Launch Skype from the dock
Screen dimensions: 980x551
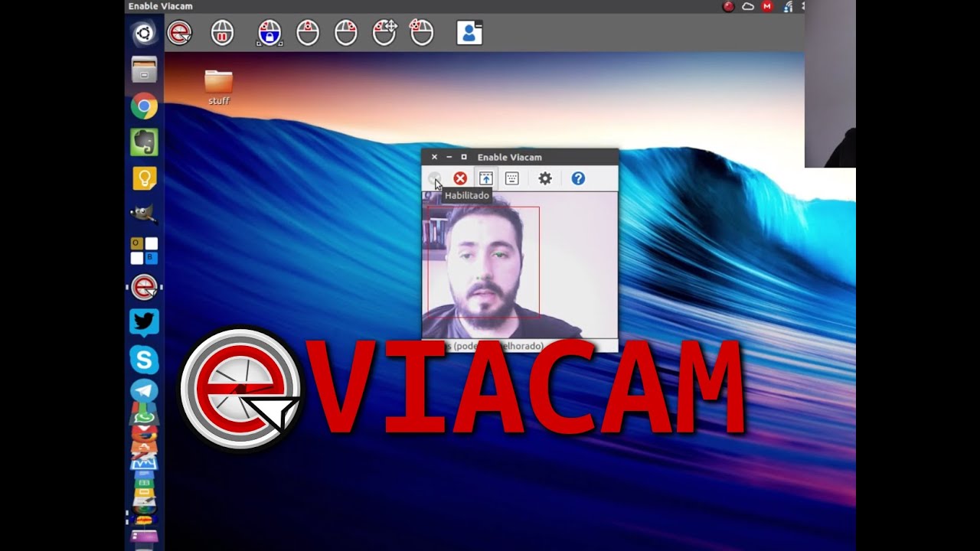click(144, 360)
